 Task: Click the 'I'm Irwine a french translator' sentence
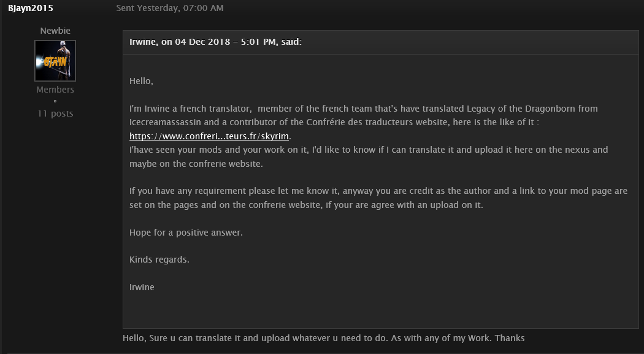(x=191, y=109)
